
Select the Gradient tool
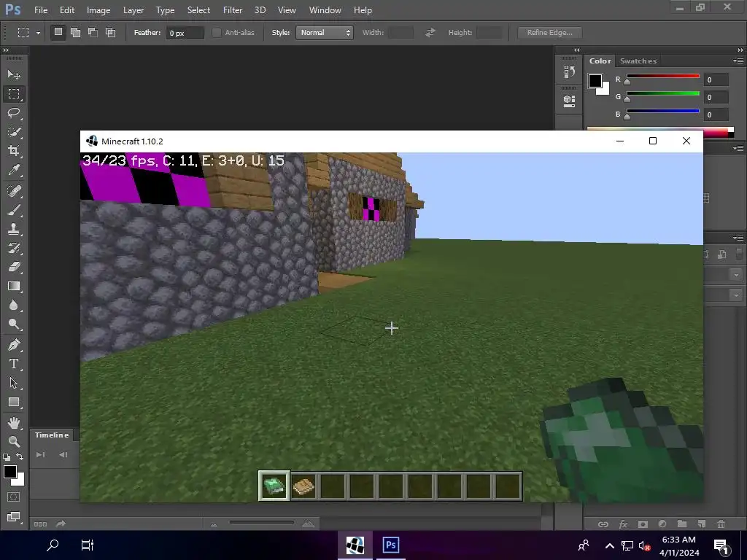point(14,286)
